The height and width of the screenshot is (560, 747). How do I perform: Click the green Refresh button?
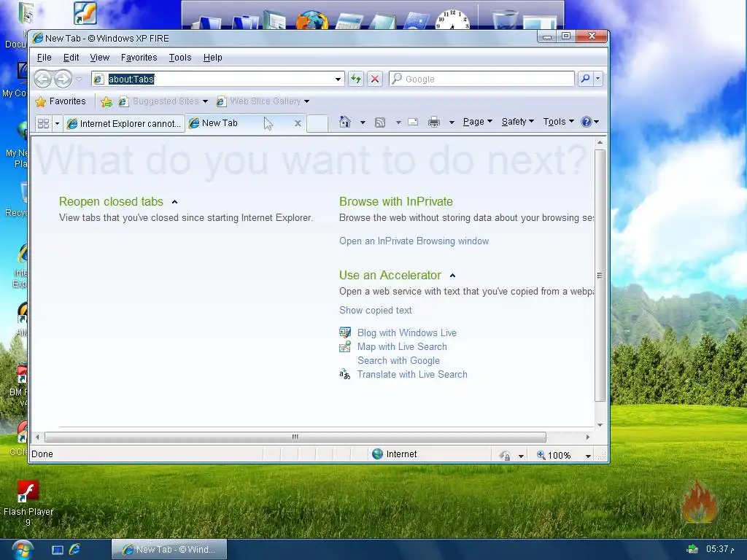356,79
